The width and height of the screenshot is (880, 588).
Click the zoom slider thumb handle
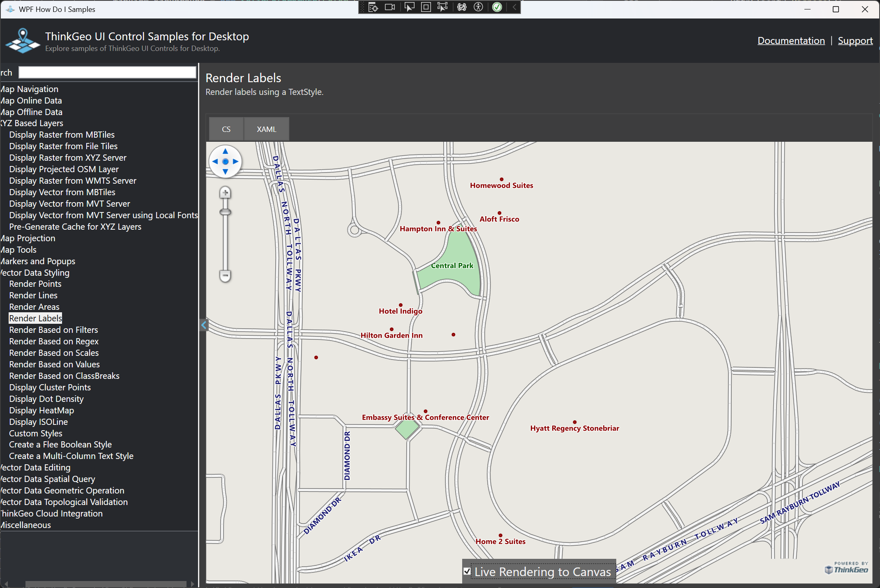(x=225, y=212)
